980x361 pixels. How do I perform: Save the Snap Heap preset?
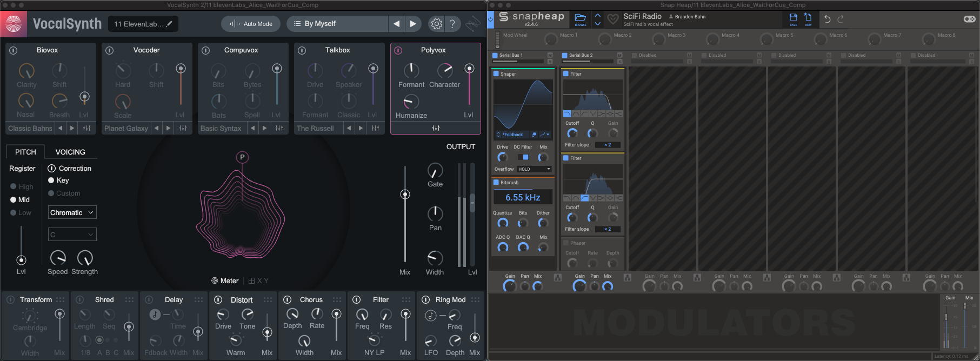(x=793, y=19)
